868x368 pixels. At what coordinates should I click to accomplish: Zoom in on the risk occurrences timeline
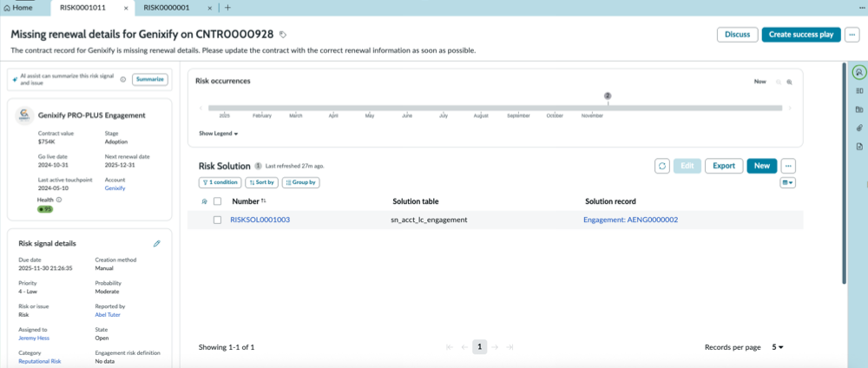click(789, 82)
